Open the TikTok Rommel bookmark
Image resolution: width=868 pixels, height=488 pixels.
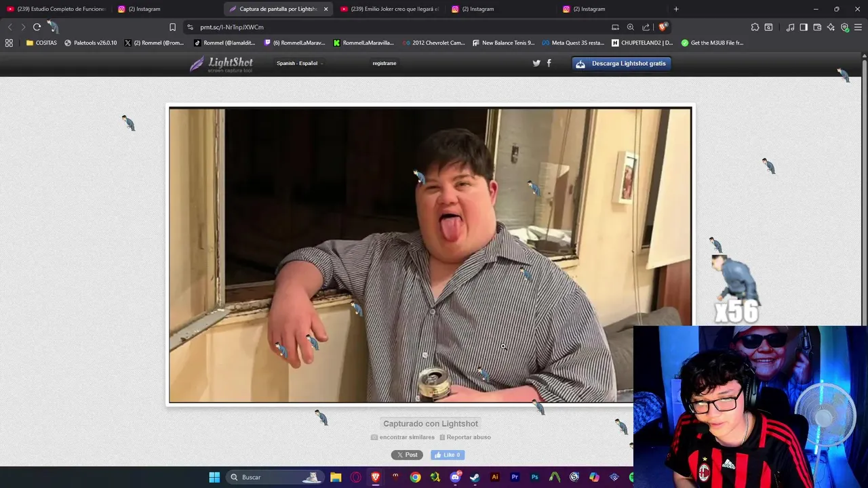click(224, 43)
